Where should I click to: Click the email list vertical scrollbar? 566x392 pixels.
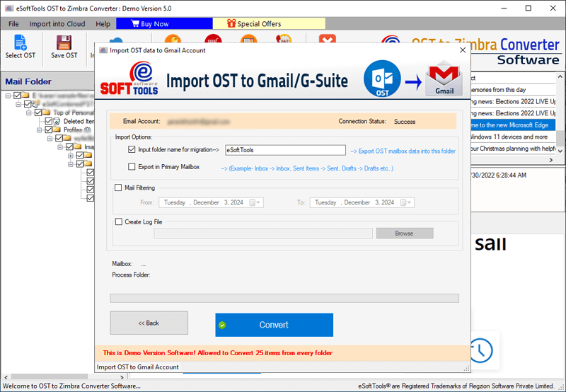[560, 114]
